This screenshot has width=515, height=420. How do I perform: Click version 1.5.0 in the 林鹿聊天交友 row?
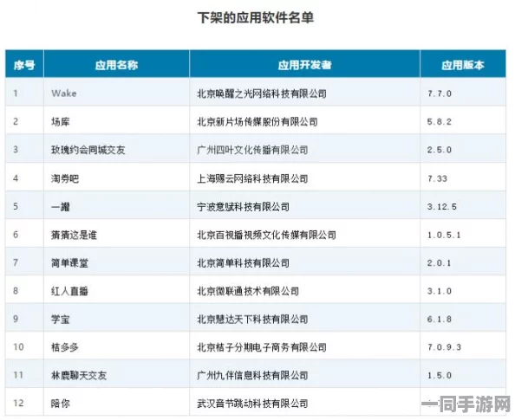pos(440,375)
